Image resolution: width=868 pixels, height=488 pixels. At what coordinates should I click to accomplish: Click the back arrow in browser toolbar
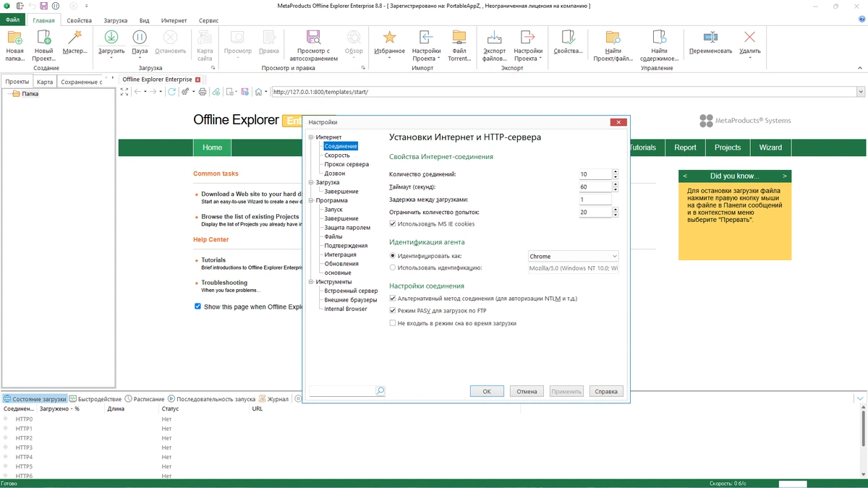[x=137, y=92]
